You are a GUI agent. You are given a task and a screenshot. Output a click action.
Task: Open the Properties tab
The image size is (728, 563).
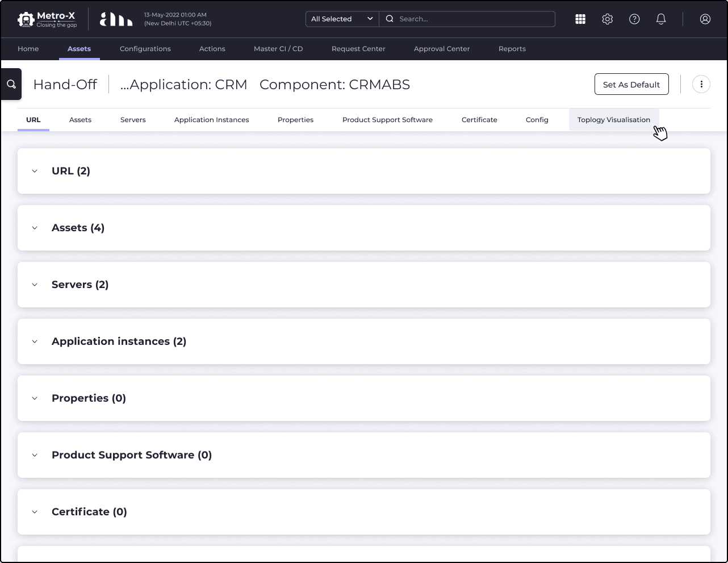296,120
